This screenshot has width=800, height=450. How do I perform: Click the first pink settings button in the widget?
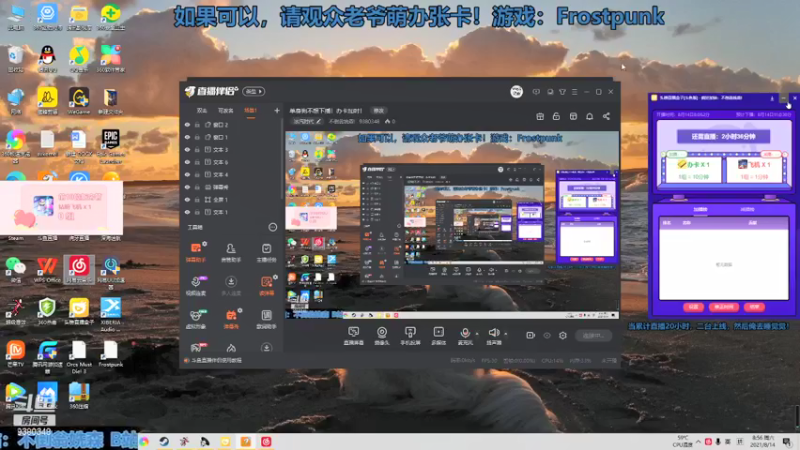[x=693, y=307]
